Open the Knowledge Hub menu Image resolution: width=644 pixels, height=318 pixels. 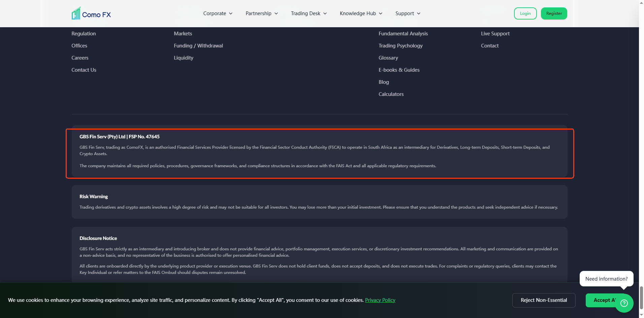point(361,13)
